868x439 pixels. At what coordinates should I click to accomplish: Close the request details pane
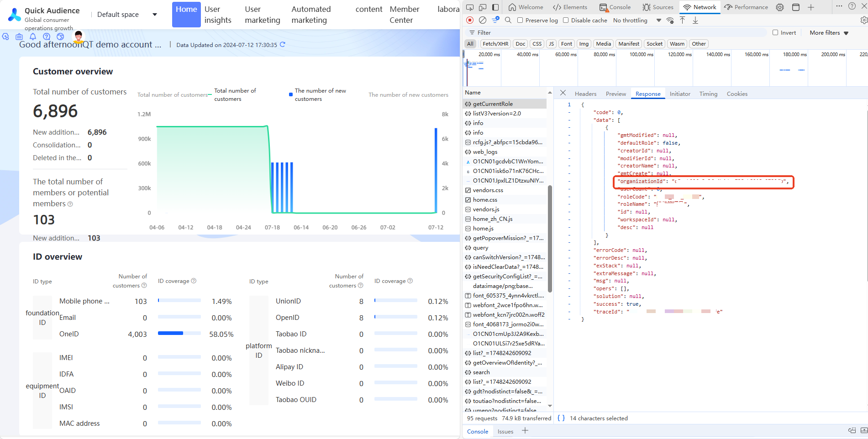(563, 93)
